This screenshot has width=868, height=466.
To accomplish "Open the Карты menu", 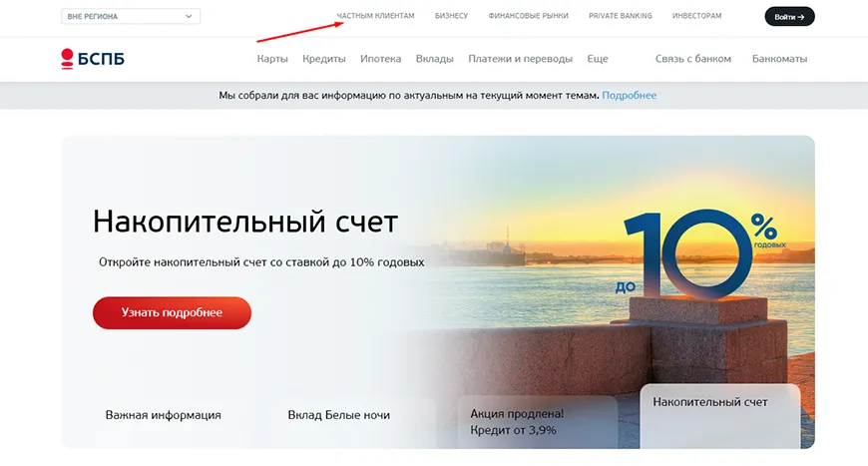I will [x=272, y=59].
